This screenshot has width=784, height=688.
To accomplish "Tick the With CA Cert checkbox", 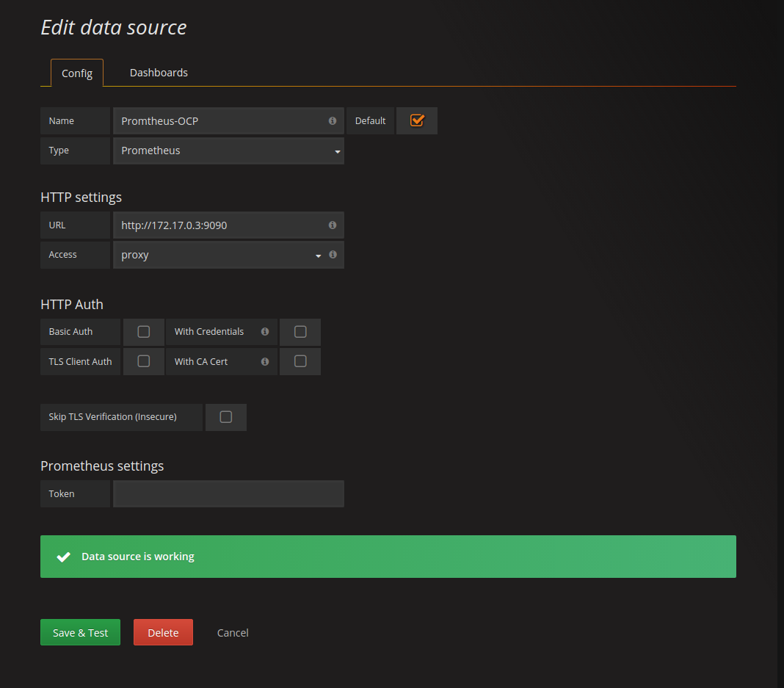I will pos(300,361).
